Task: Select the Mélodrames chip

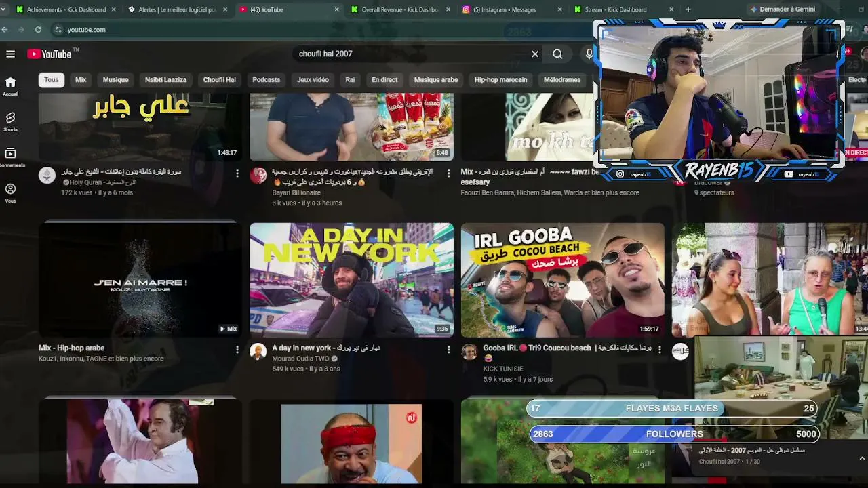Action: click(x=562, y=80)
